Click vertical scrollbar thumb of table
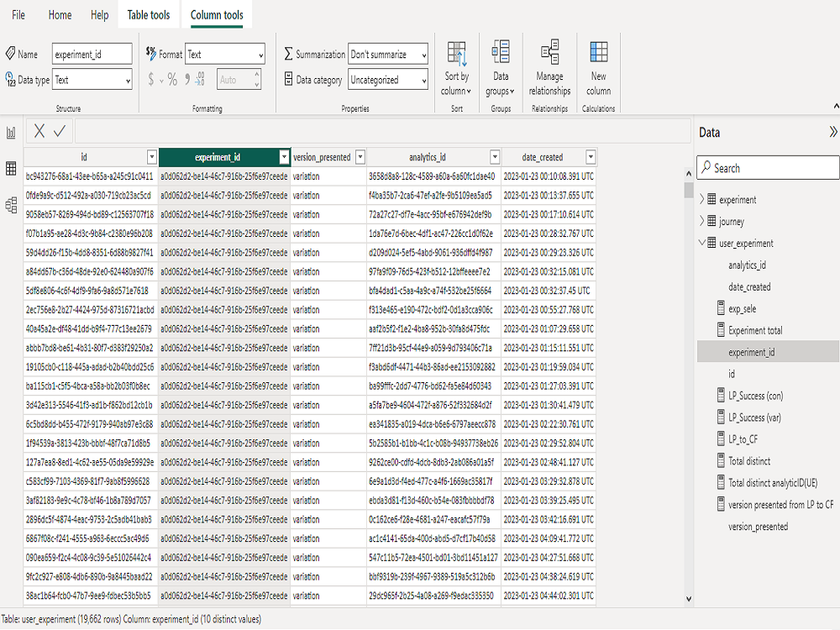 point(689,190)
